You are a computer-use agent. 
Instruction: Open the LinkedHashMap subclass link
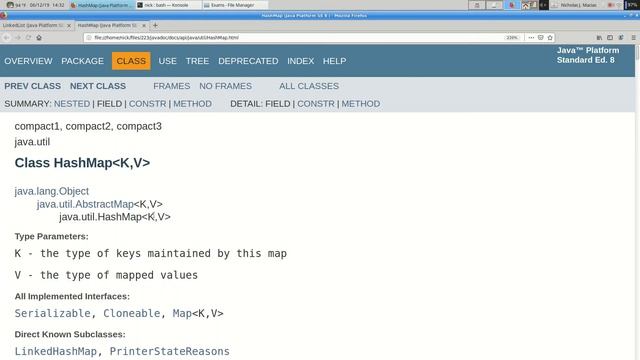pyautogui.click(x=56, y=351)
